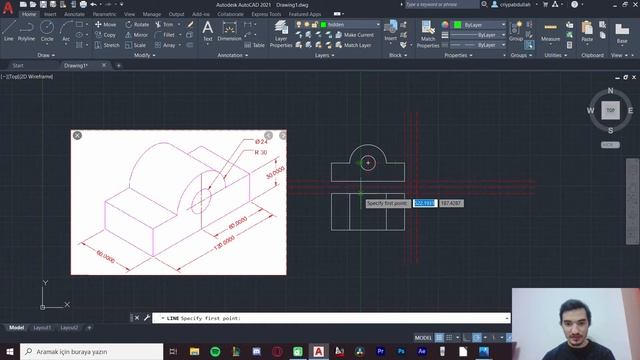This screenshot has width=640, height=360.
Task: Toggle grid display in status bar
Action: click(439, 338)
